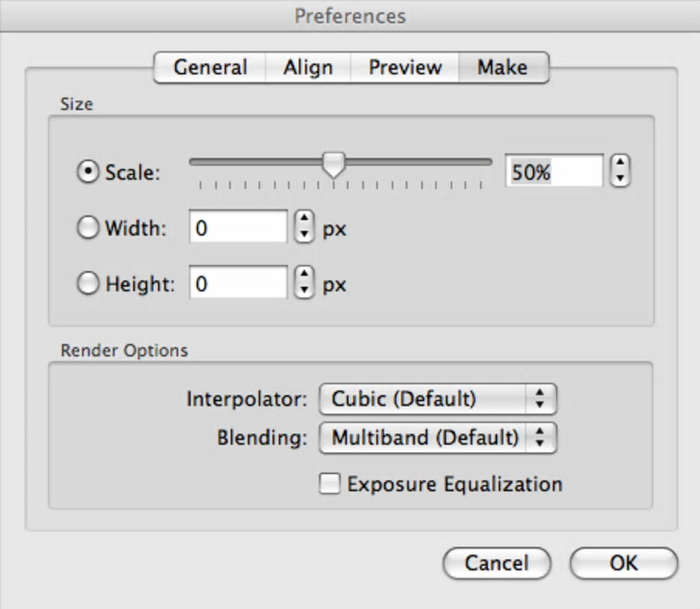This screenshot has width=700, height=609.
Task: Select the Scale radio button
Action: click(87, 172)
